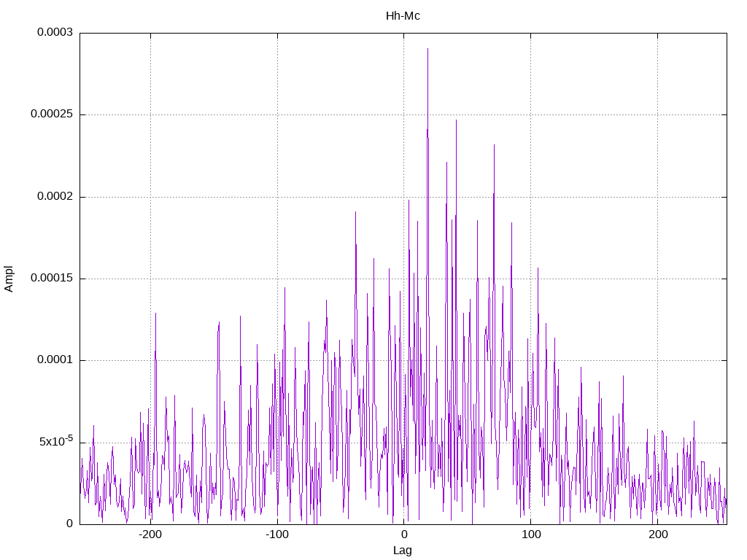This screenshot has height=560, width=747.
Task: Select the 0.0003 y-axis value
Action: (x=55, y=32)
